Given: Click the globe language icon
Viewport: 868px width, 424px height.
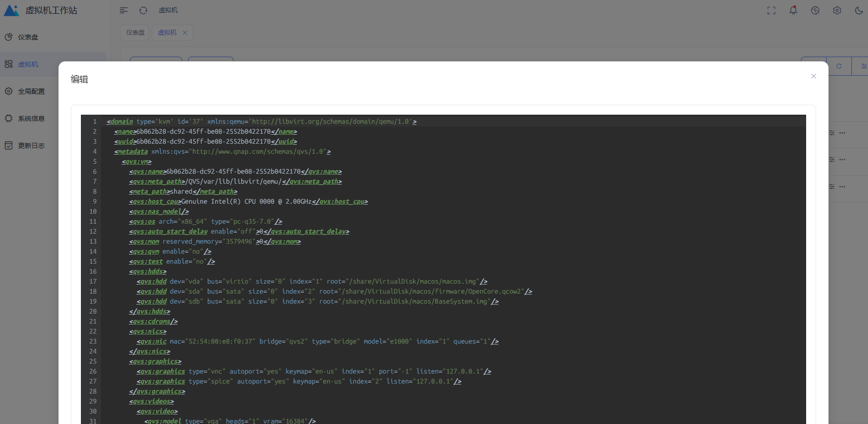Looking at the screenshot, I should coord(815,10).
